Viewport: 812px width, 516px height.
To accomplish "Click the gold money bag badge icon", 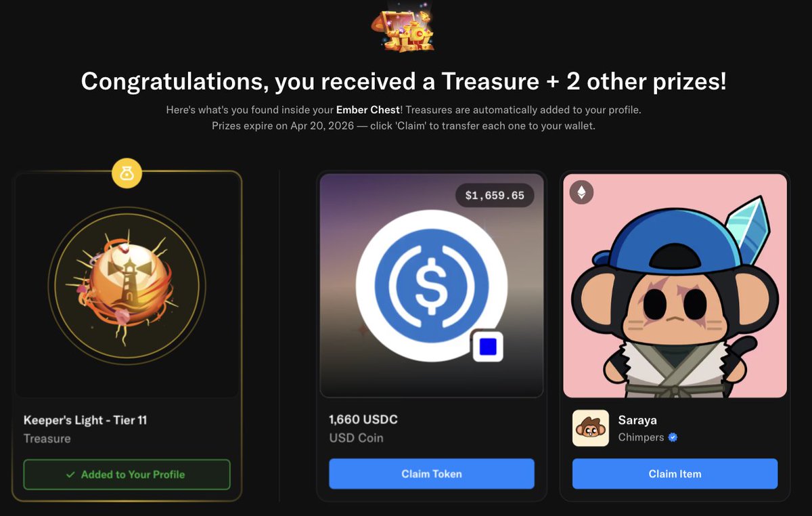I will point(127,174).
